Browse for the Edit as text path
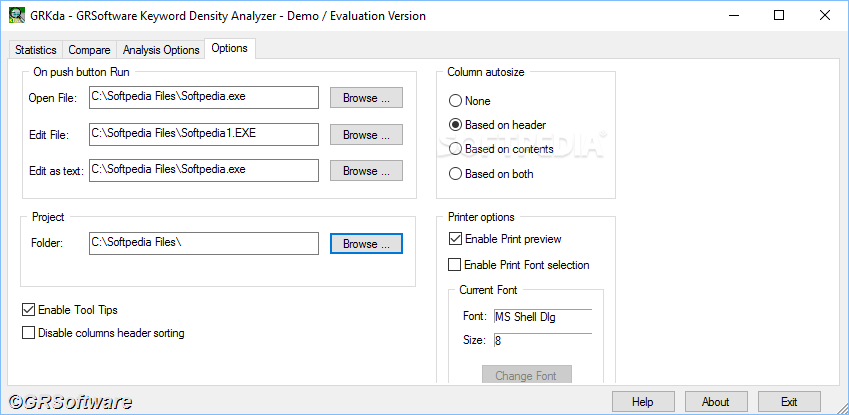Viewport: 849px width, 415px height. [367, 171]
